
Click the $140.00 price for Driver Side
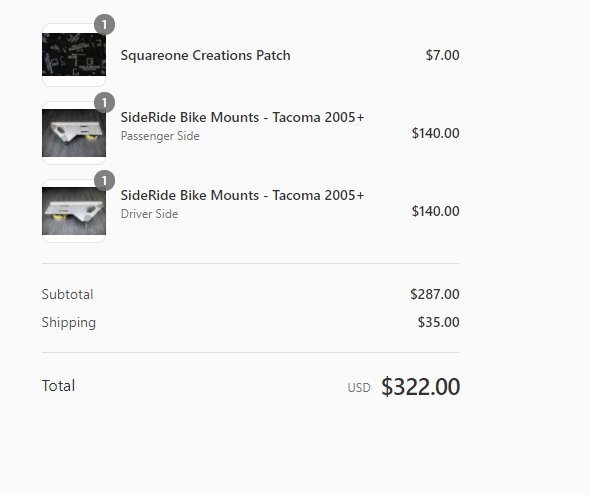[x=436, y=211]
